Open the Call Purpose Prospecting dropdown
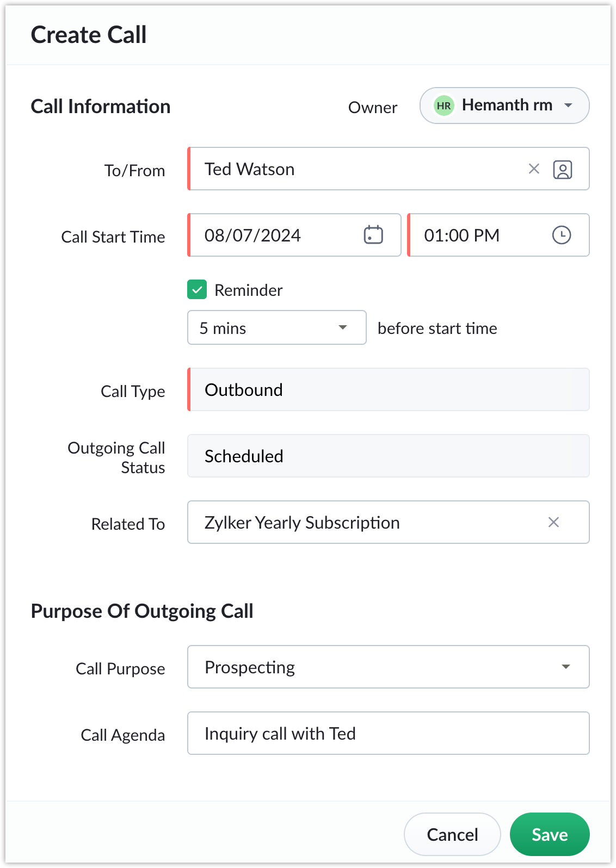The height and width of the screenshot is (868, 616). pos(388,667)
